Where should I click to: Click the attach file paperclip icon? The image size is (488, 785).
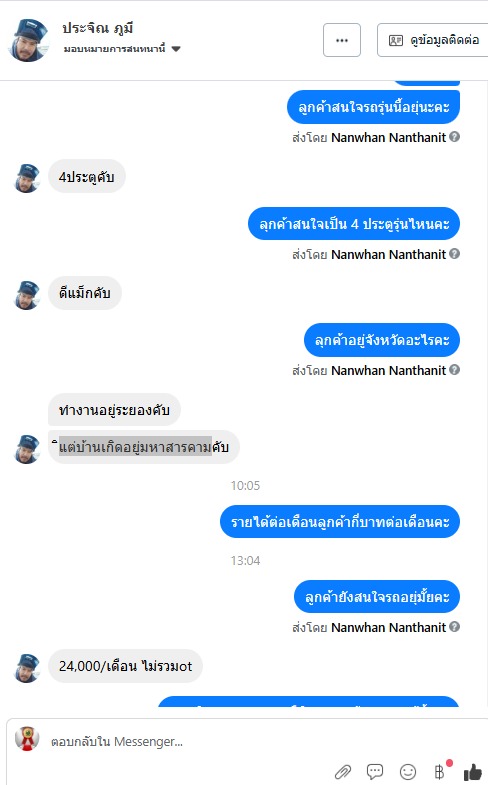pyautogui.click(x=343, y=771)
